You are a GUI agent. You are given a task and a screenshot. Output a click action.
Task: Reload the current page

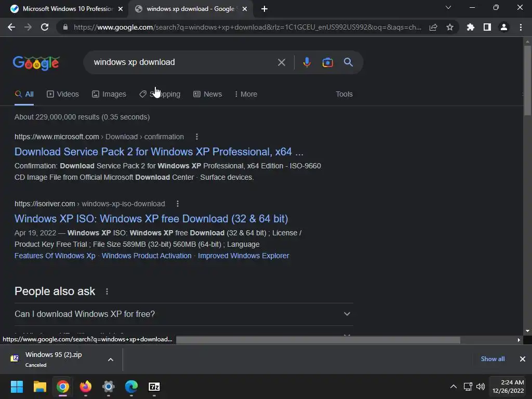point(45,27)
